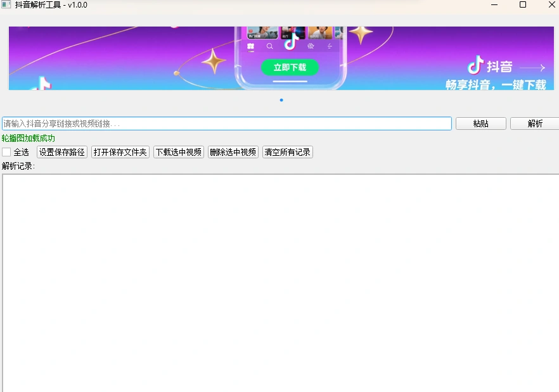Click the search magnifier icon in banner phone
The image size is (559, 392).
tap(270, 46)
